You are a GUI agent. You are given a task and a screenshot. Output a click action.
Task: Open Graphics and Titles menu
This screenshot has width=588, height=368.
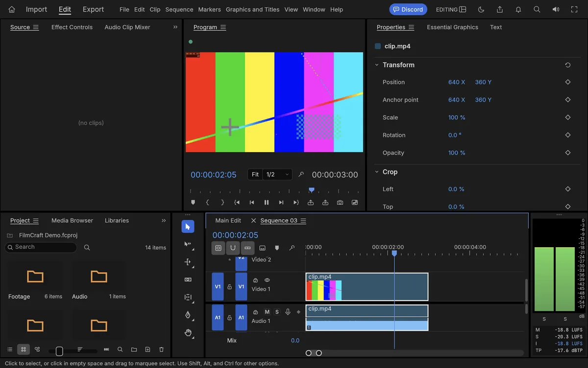point(253,9)
